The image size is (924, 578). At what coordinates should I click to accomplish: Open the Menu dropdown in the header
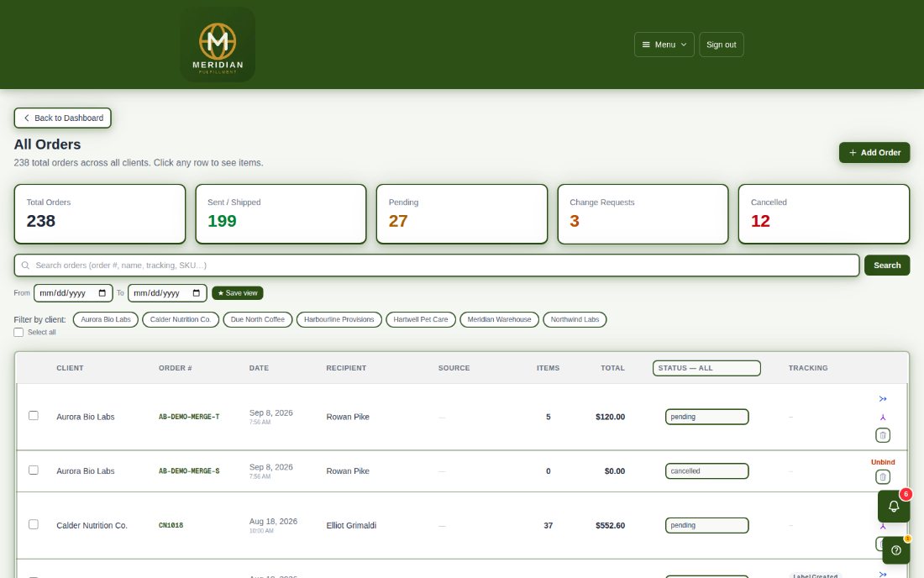[664, 45]
